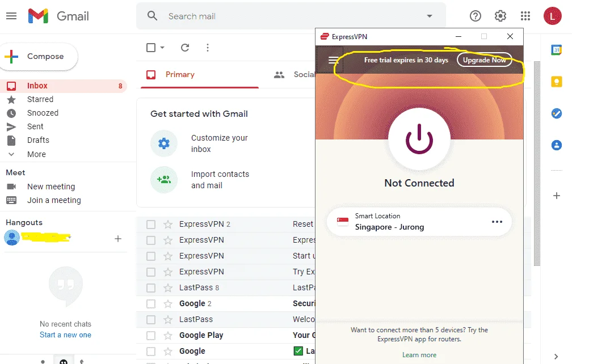This screenshot has height=364, width=589.
Task: Show search options dropdown arrow
Action: pyautogui.click(x=430, y=16)
